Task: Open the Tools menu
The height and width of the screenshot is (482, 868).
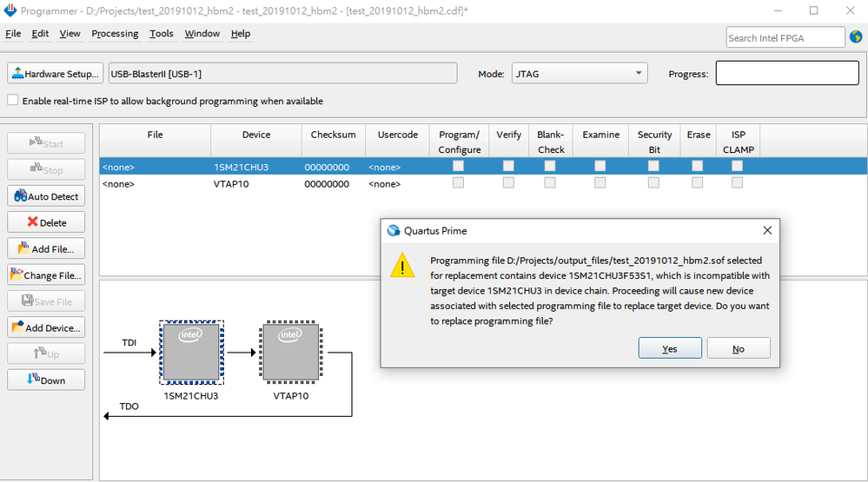Action: click(x=161, y=34)
